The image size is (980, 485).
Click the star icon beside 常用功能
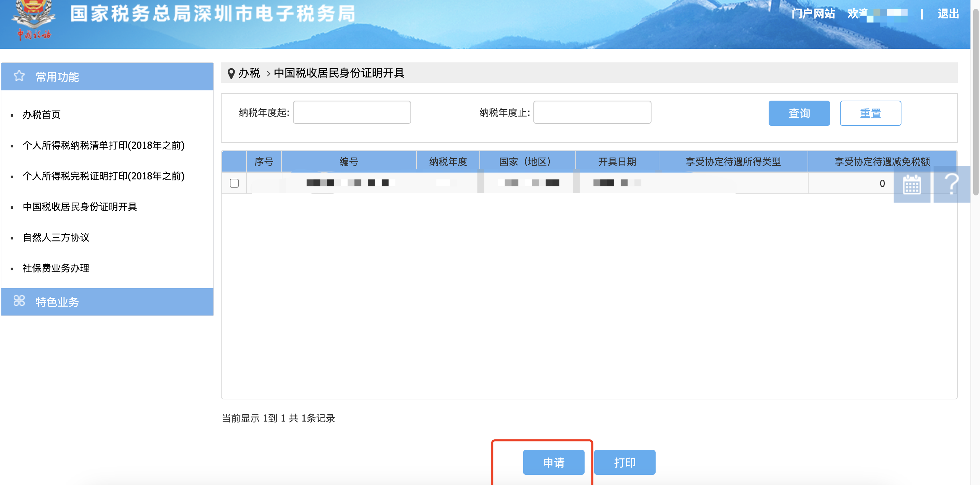click(x=19, y=76)
